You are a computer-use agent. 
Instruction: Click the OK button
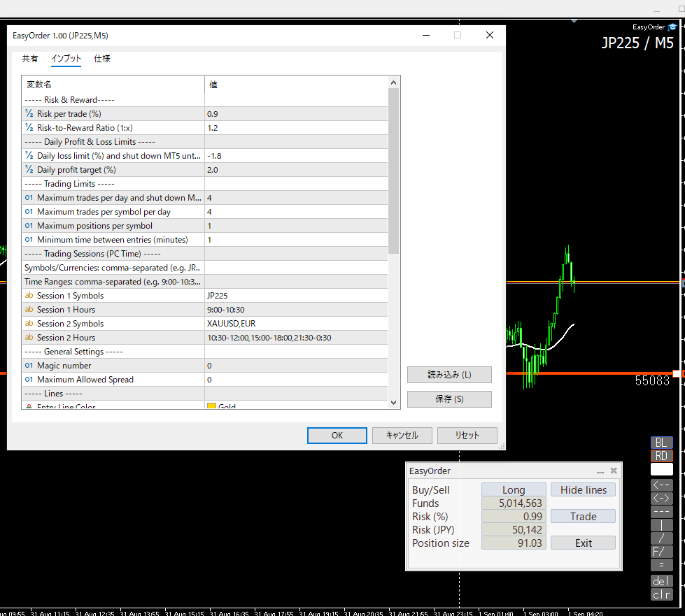[337, 436]
